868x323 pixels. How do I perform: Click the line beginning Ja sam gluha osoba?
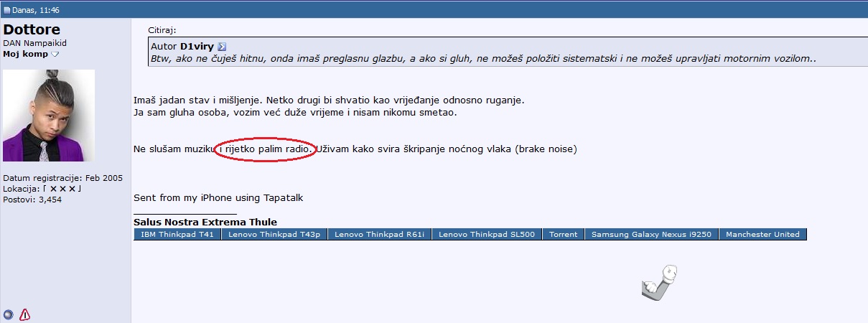295,113
